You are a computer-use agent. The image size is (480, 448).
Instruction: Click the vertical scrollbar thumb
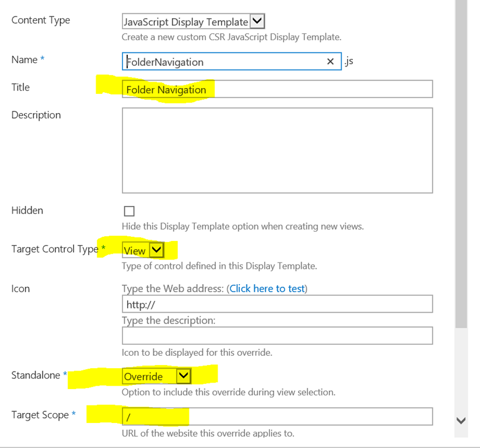[461, 163]
